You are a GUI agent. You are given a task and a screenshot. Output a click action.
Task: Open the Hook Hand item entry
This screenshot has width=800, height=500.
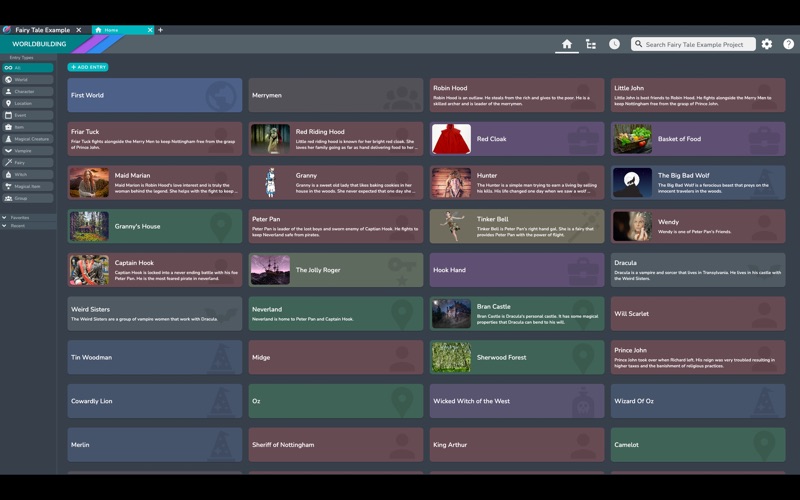517,270
